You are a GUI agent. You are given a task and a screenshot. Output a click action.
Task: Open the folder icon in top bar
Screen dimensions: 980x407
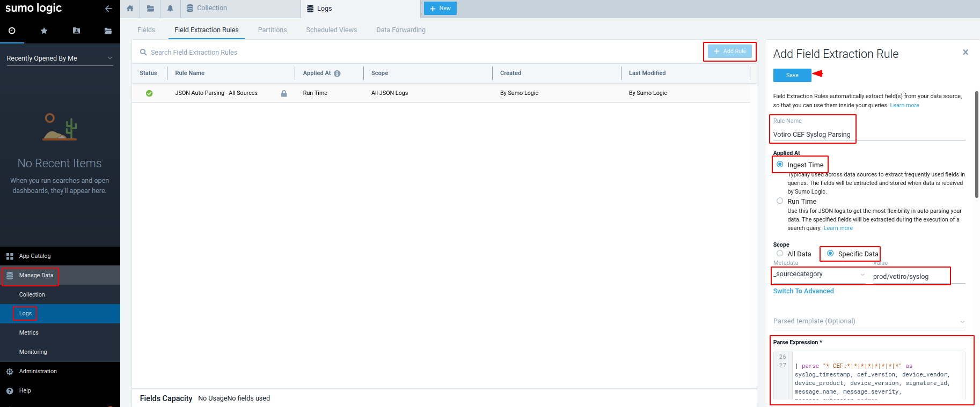[x=150, y=9]
